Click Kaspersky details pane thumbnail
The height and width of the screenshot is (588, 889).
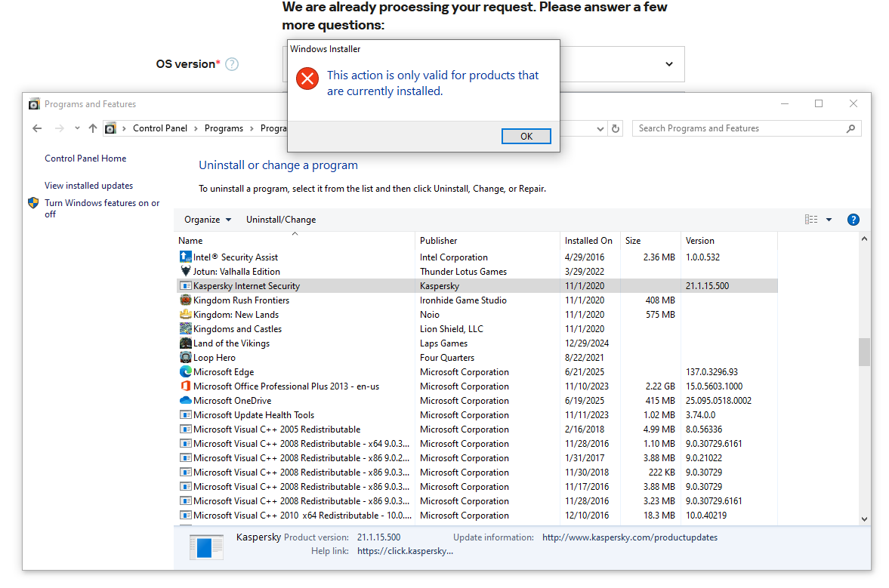pyautogui.click(x=205, y=547)
